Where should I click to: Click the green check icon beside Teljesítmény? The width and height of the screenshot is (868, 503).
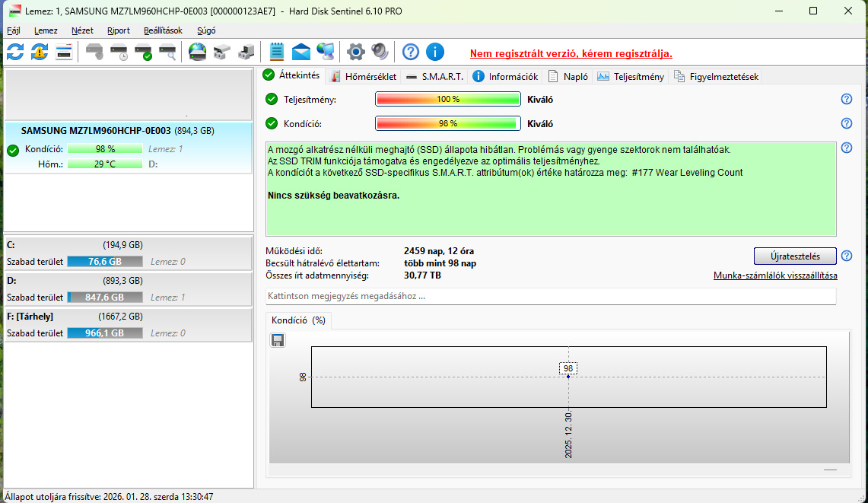(272, 99)
